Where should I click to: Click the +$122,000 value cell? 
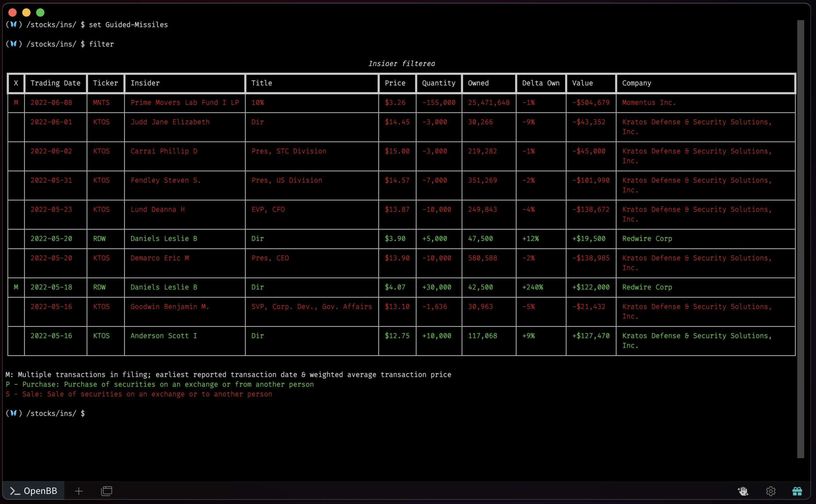coord(591,287)
